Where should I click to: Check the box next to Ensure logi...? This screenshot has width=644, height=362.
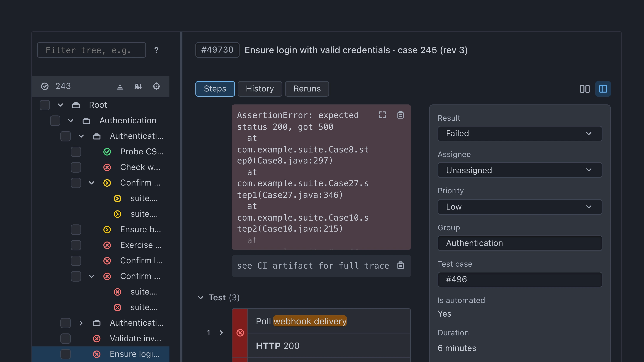pyautogui.click(x=66, y=354)
